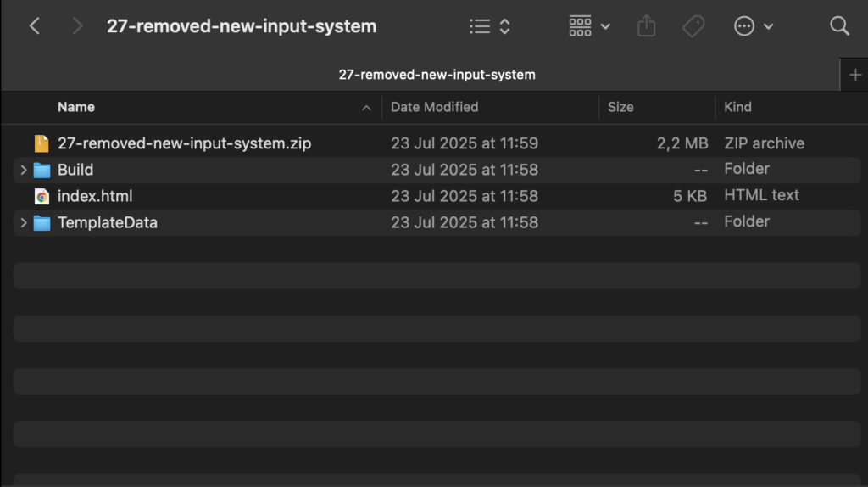Sort by Date Modified column
This screenshot has width=868, height=487.
pos(434,107)
